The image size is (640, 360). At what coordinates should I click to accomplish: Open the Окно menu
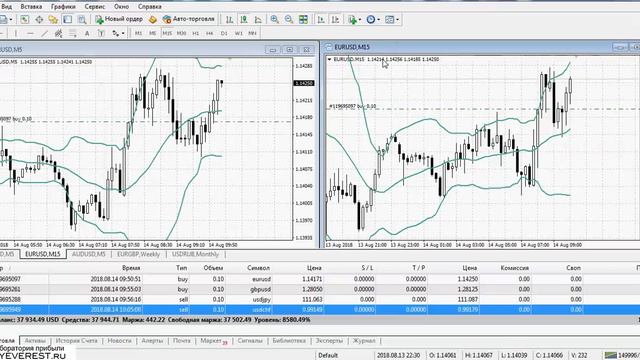(122, 7)
